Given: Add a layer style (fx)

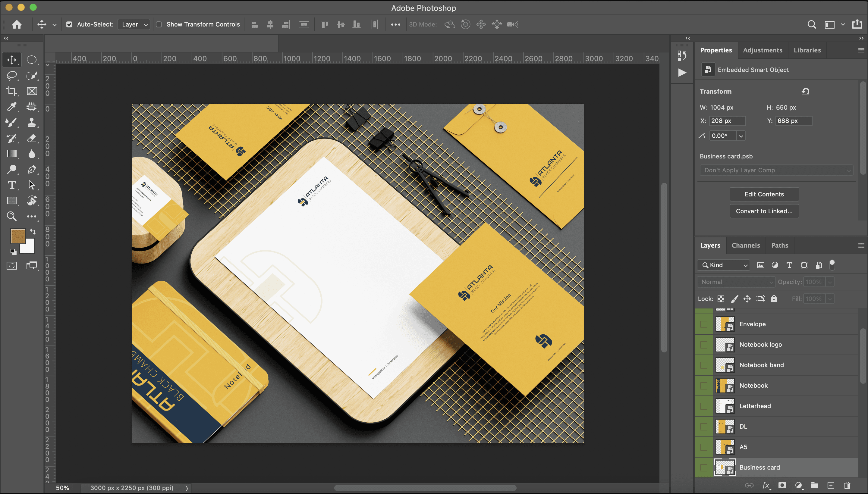Looking at the screenshot, I should tap(766, 486).
